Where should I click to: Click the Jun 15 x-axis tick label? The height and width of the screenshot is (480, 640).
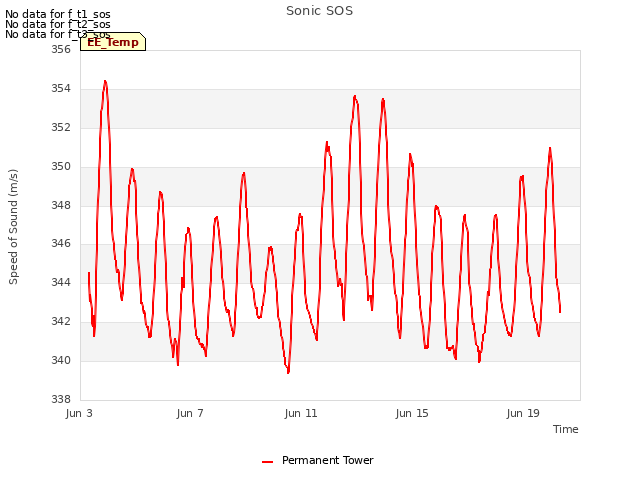tap(412, 413)
